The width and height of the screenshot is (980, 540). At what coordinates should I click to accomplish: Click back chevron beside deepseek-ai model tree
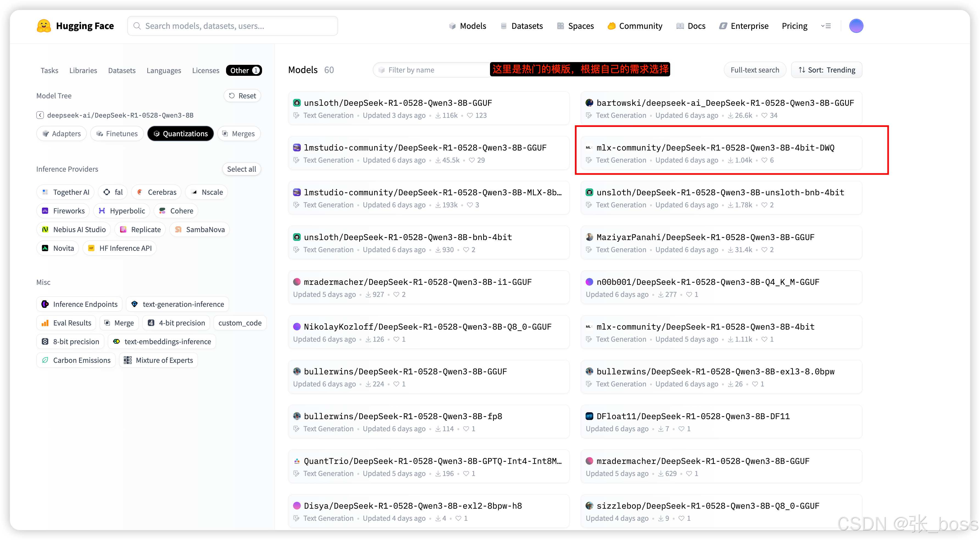(40, 115)
